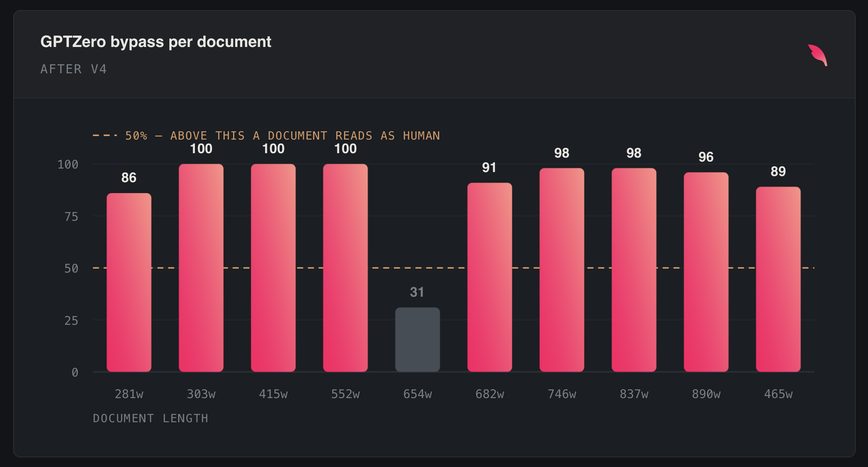Click the value label '96'
Screen dimensions: 868x467
706,157
